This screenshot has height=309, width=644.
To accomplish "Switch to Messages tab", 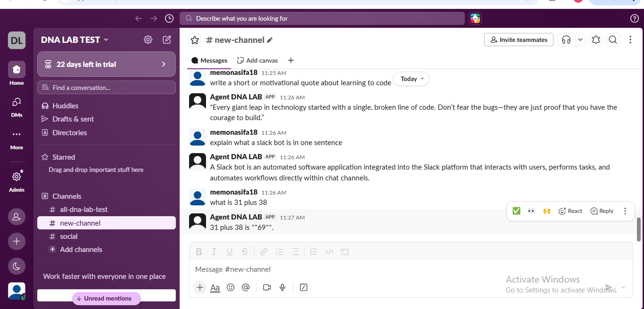I will tap(209, 60).
